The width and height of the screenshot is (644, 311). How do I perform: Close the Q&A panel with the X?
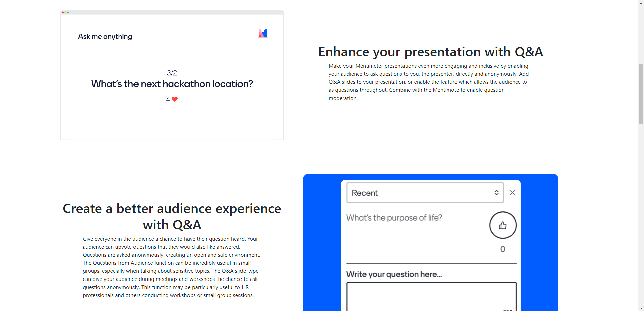pyautogui.click(x=512, y=192)
